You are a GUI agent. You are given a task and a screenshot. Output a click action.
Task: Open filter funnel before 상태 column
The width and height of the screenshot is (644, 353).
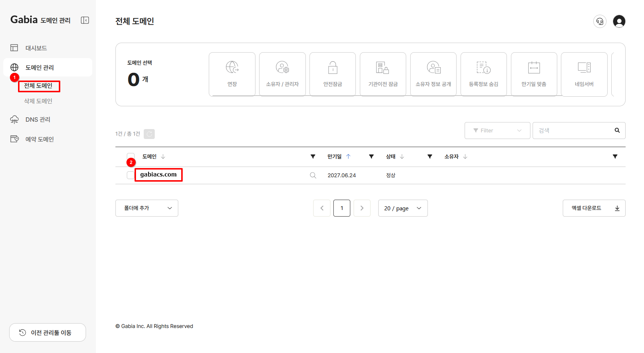[371, 157]
